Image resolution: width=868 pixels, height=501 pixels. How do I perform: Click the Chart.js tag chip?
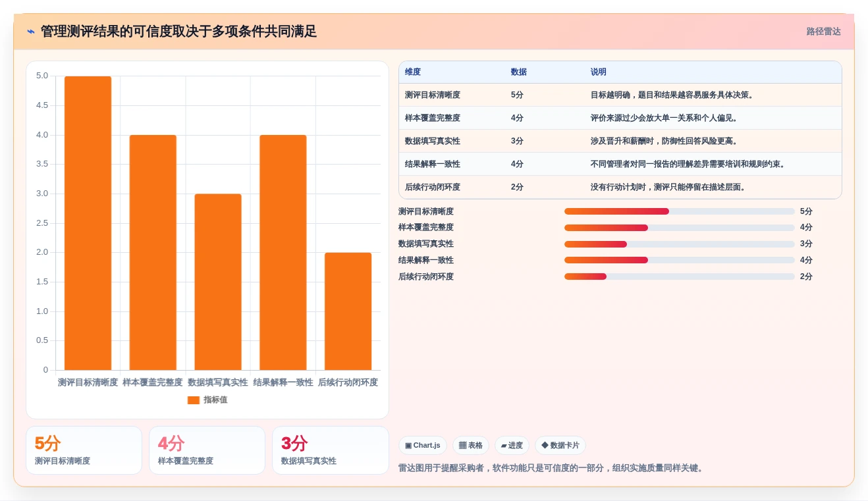[423, 446]
